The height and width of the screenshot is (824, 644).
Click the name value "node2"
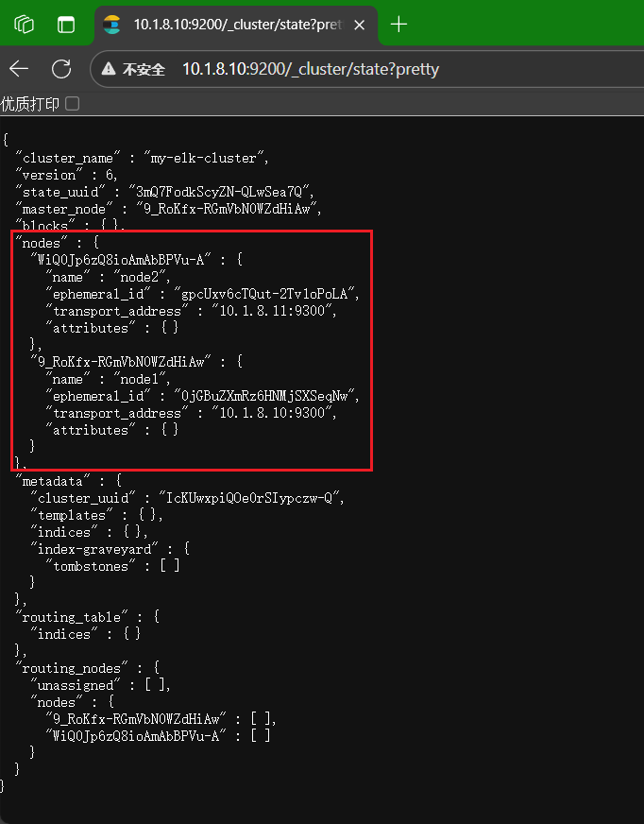pyautogui.click(x=139, y=277)
